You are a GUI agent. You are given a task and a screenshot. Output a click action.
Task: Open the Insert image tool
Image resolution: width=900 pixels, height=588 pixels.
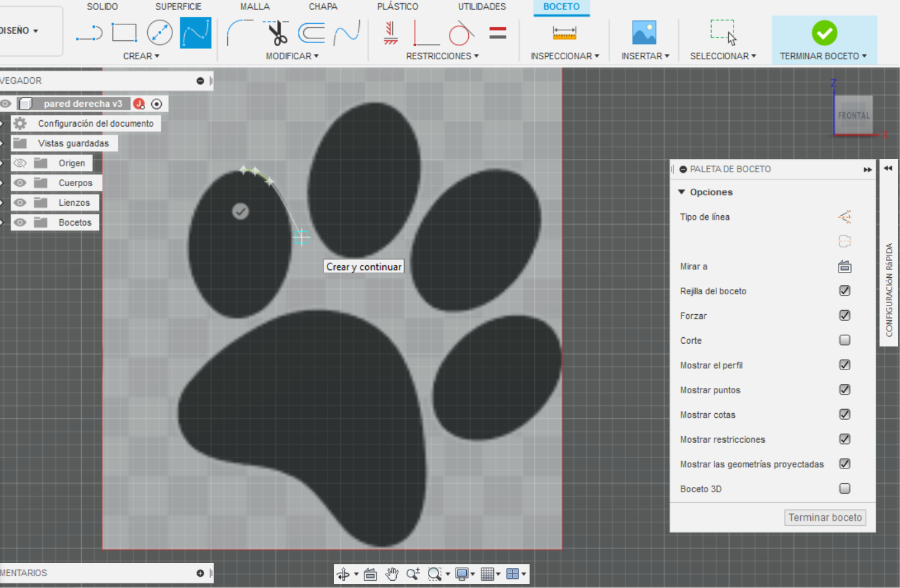644,32
